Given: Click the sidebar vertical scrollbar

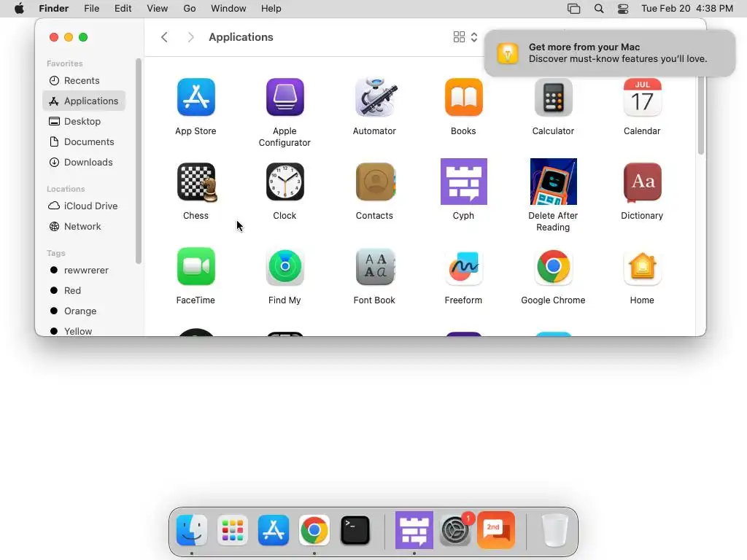Looking at the screenshot, I should (x=138, y=161).
